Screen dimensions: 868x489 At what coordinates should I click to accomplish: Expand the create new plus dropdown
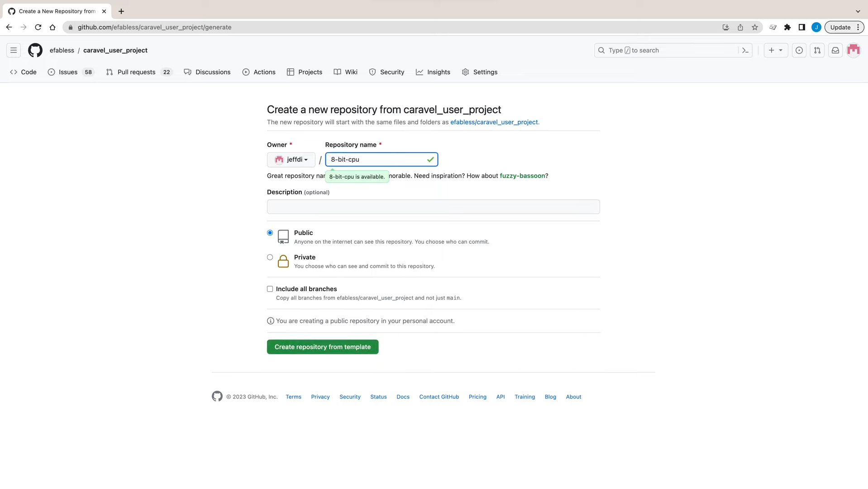point(775,50)
